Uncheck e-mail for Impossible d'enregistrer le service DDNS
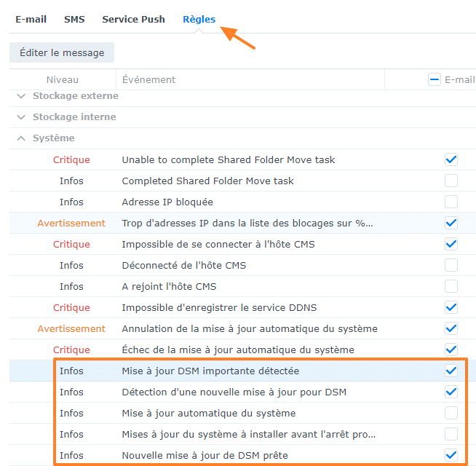This screenshot has width=476, height=466. pos(451,307)
